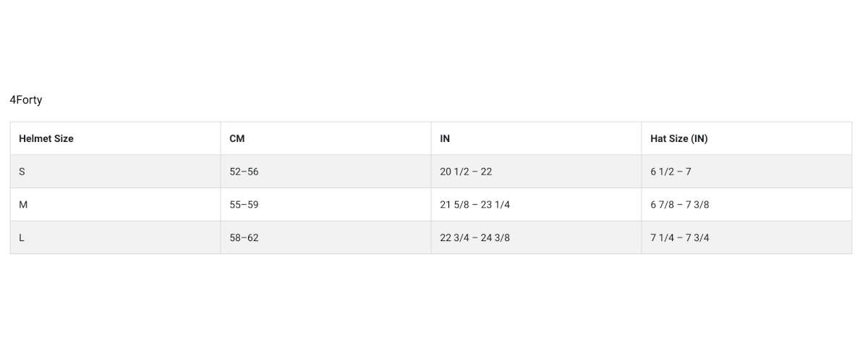
Task: Select the M helmet size cell
Action: pyautogui.click(x=23, y=205)
